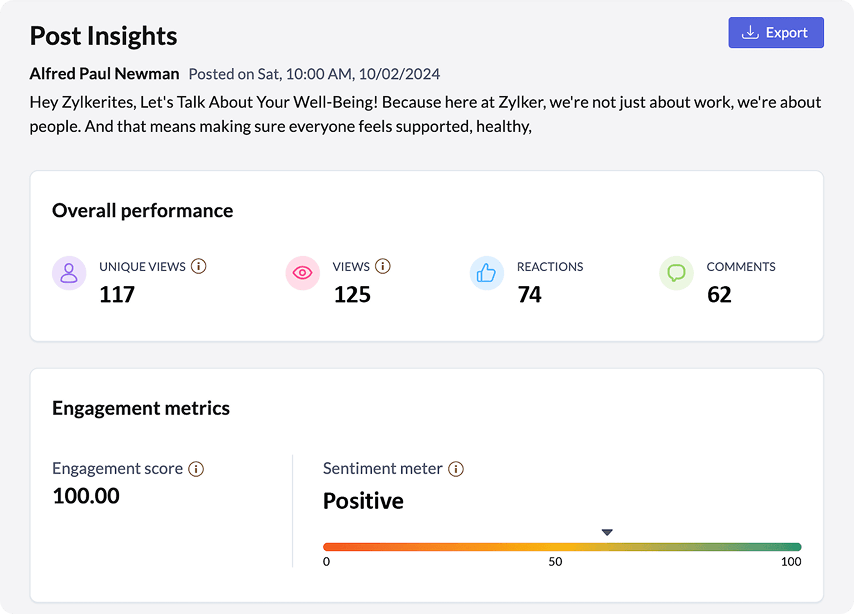Click the Positive sentiment label
The height and width of the screenshot is (614, 854).
click(x=363, y=501)
